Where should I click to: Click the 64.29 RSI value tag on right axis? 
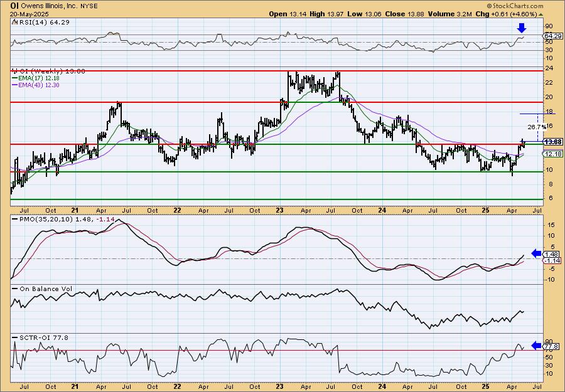pyautogui.click(x=552, y=36)
